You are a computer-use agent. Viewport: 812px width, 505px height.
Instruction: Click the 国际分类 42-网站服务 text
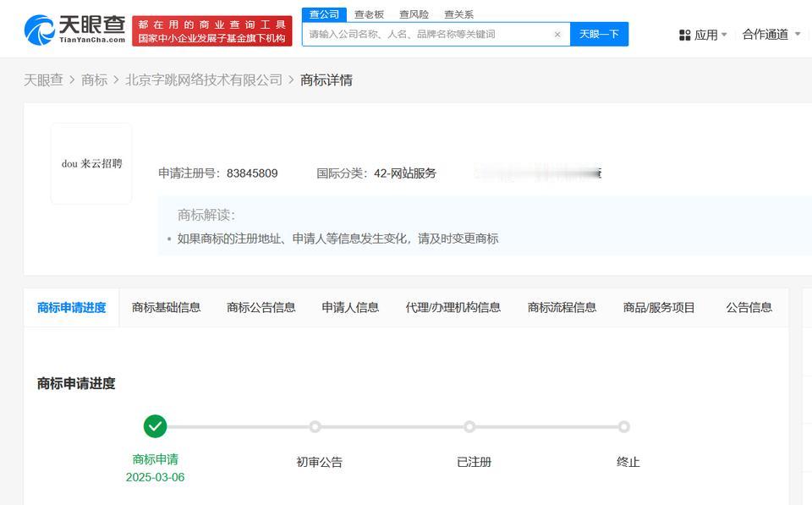coord(376,173)
